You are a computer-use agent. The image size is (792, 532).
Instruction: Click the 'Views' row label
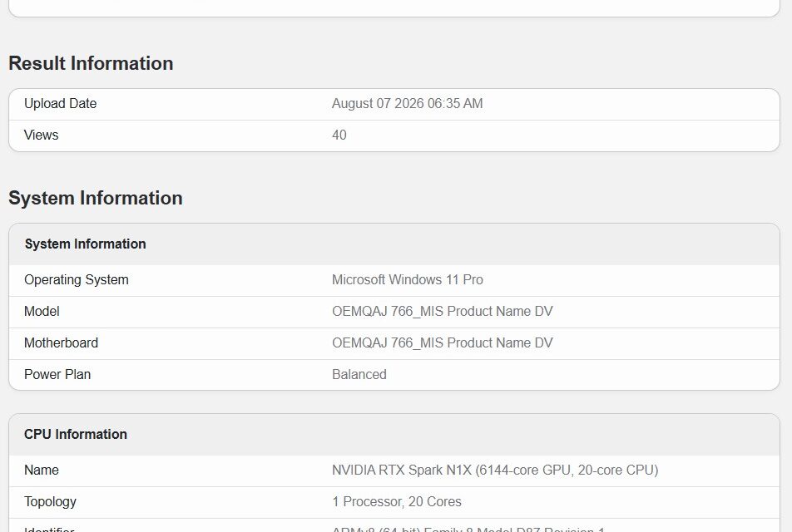coord(41,135)
